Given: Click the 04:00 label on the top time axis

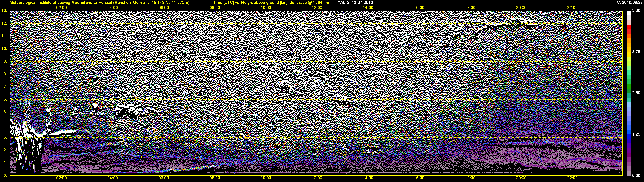Looking at the screenshot, I should [112, 8].
